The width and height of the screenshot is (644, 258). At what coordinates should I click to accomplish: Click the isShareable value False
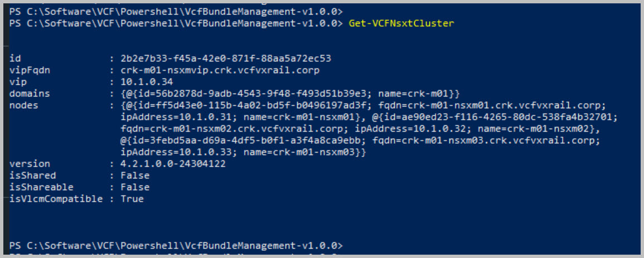(x=135, y=187)
